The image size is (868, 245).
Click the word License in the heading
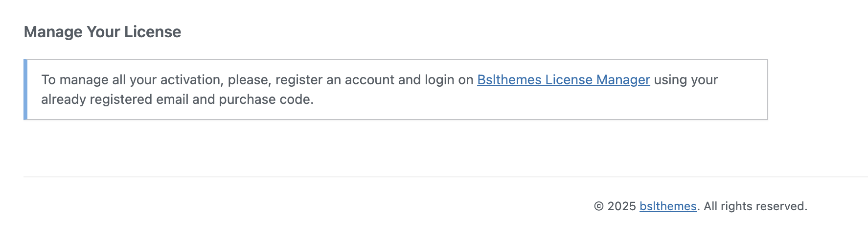[x=152, y=32]
